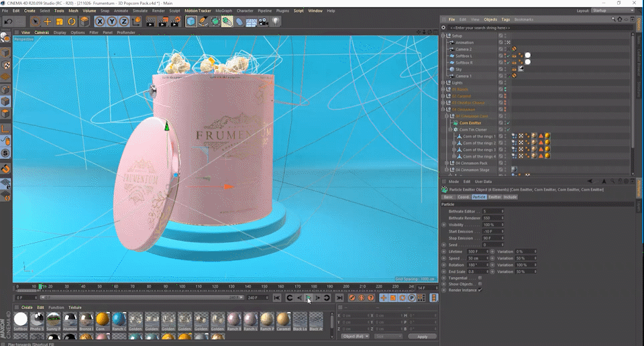Activate the Move tool
The image size is (644, 346).
[48, 21]
